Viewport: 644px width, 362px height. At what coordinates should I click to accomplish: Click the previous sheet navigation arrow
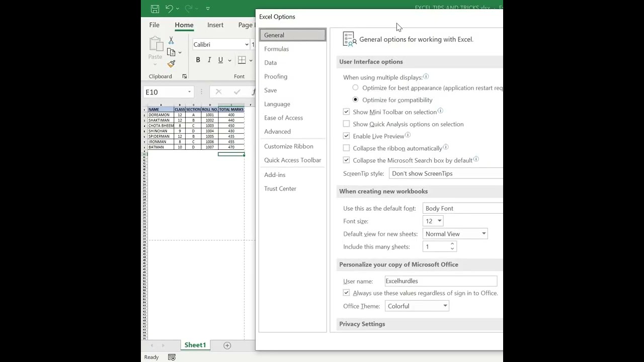(152, 345)
